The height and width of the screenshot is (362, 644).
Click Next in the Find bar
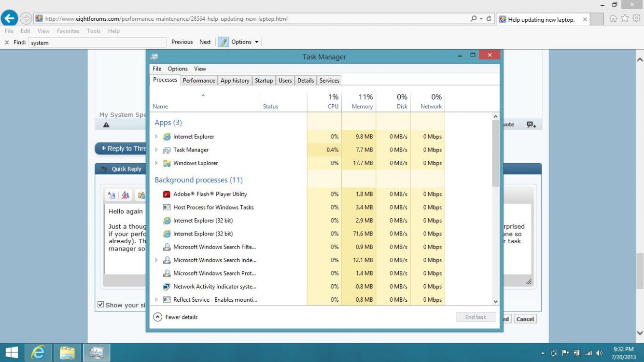click(x=205, y=42)
